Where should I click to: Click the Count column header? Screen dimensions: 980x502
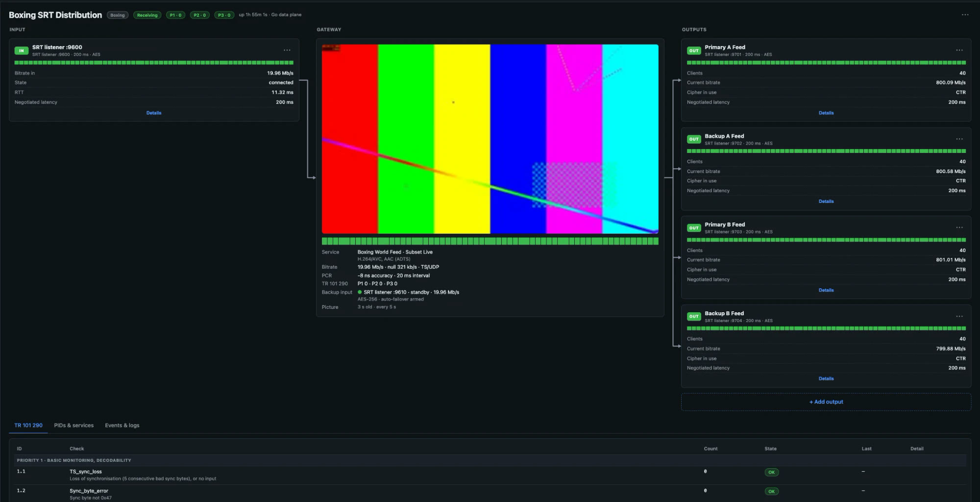710,449
